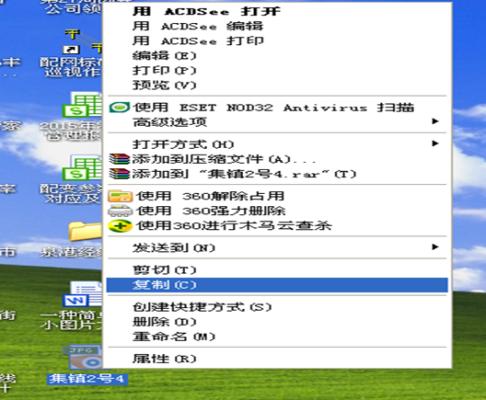Choose 创建快捷方式(S)
This screenshot has width=486, height=400.
(277, 307)
